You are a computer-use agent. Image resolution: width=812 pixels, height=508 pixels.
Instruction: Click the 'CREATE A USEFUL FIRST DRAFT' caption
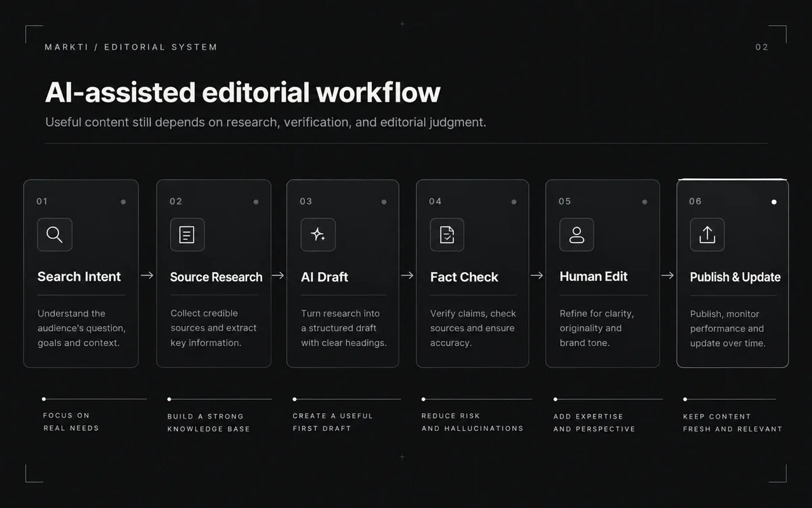tap(333, 422)
